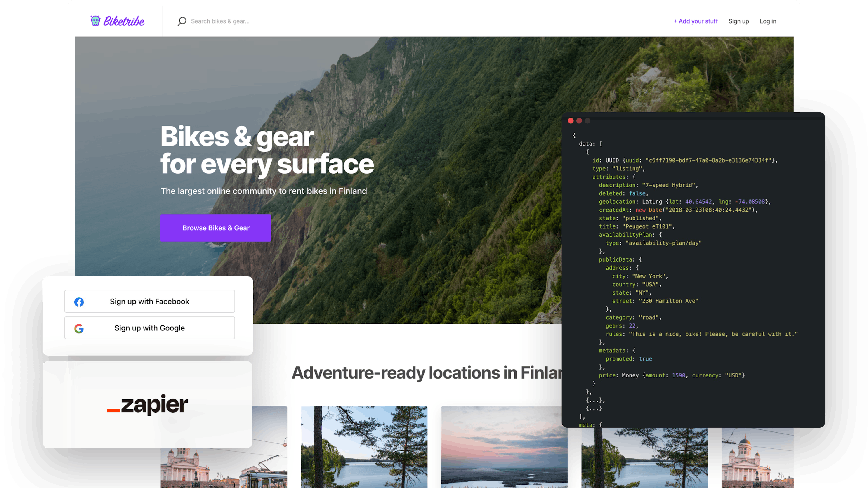The image size is (868, 488).
Task: Select Sign up in the top navigation
Action: (739, 21)
